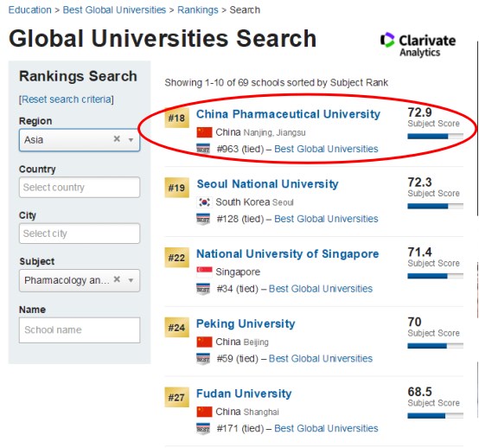
Task: Click Best badge icon beside #59 (tied)
Action: [x=203, y=358]
